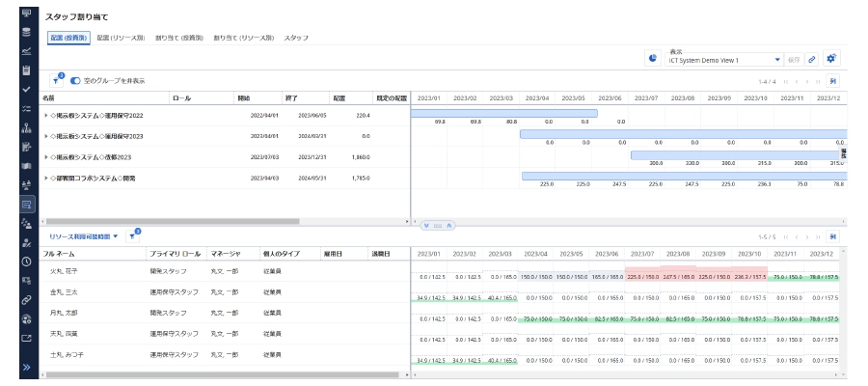This screenshot has height=386, width=868.
Task: Click lower grid 列 columns button
Action: pos(832,236)
